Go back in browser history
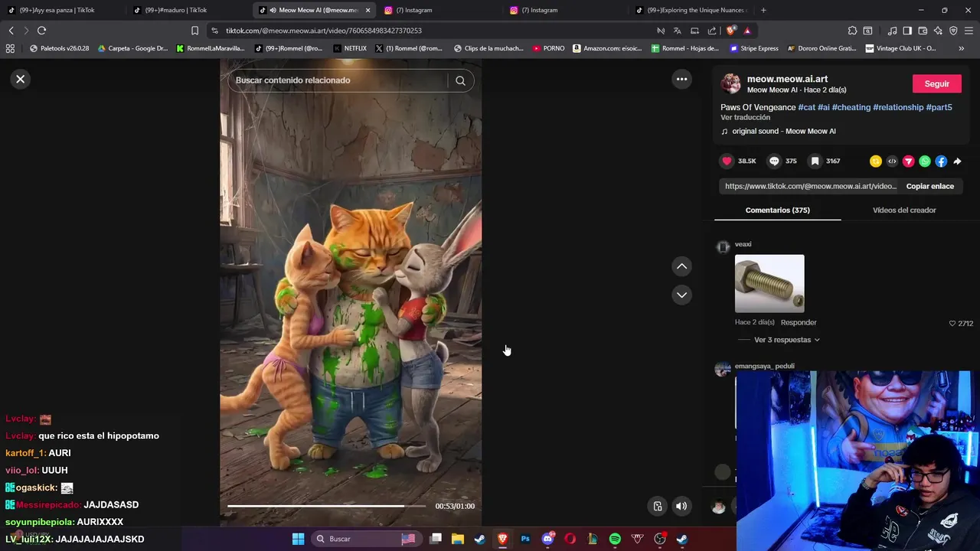This screenshot has height=551, width=980. tap(11, 31)
